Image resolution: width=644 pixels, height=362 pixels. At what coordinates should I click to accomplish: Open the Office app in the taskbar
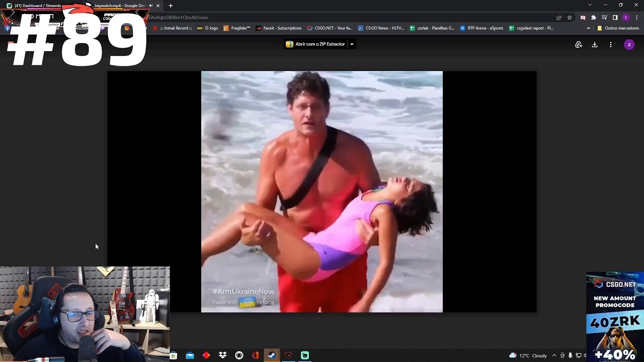click(x=256, y=355)
